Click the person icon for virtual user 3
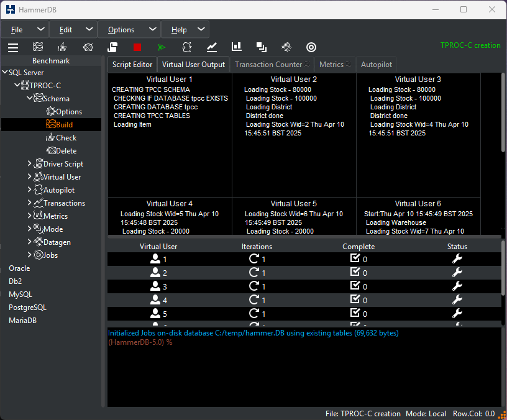This screenshot has width=507, height=420. click(x=155, y=286)
